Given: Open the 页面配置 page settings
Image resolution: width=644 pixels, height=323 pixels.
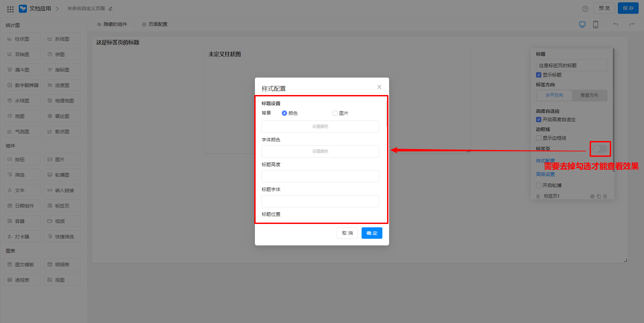Looking at the screenshot, I should click(155, 24).
